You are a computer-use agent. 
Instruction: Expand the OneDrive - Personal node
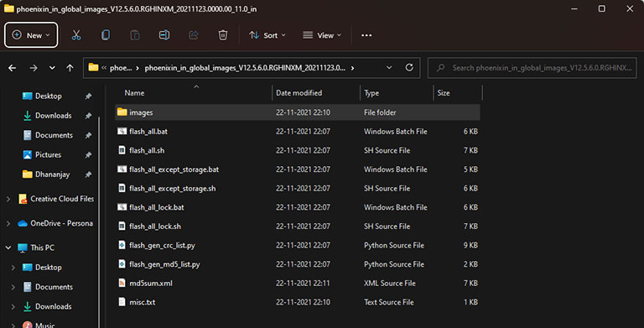8,224
